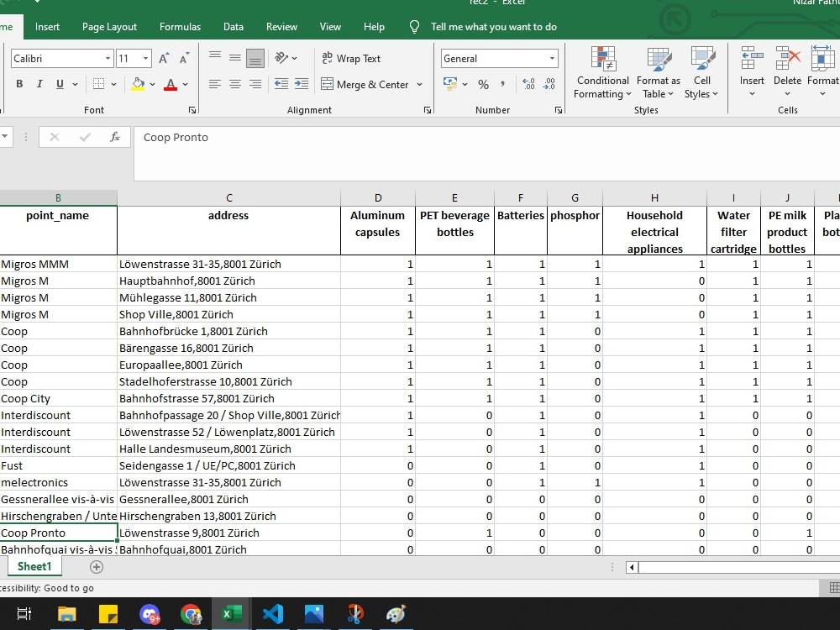
Task: Open font size 11 dropdown
Action: pos(145,59)
